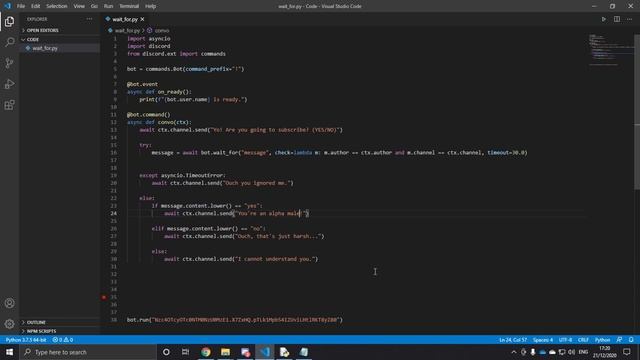This screenshot has height=360, width=640.
Task: Click the feedback icon in status bar
Action: coord(619,340)
